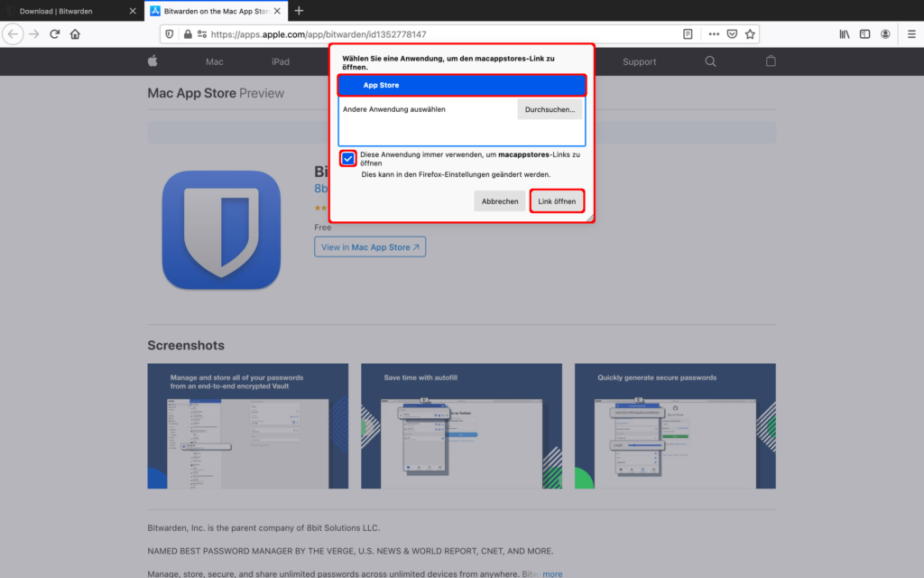Show sidebars using the sidebar icon
This screenshot has height=578, width=924.
click(864, 34)
